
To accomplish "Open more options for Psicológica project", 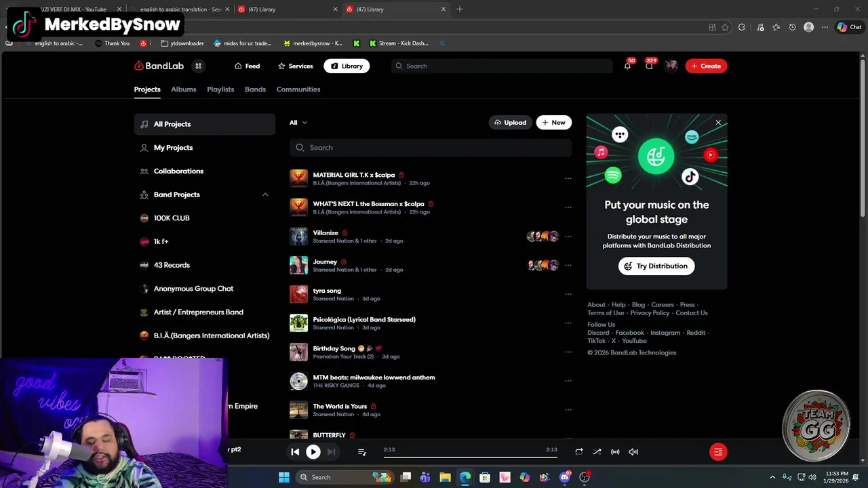I will (568, 323).
